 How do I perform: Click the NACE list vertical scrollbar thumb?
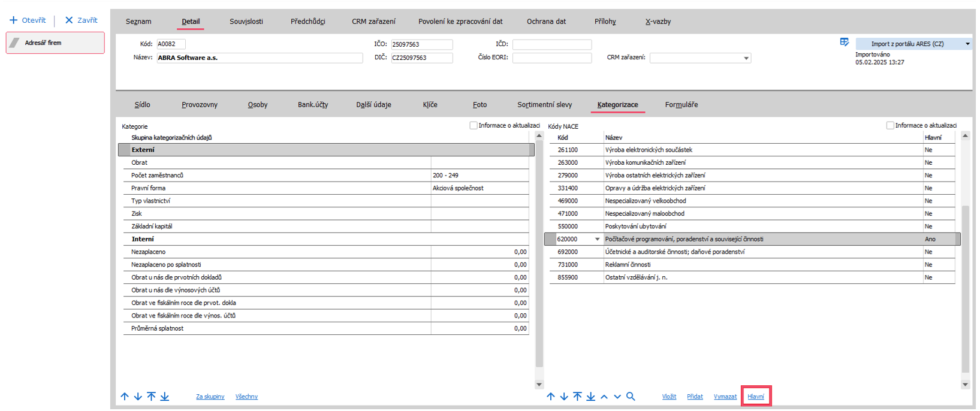tap(965, 288)
